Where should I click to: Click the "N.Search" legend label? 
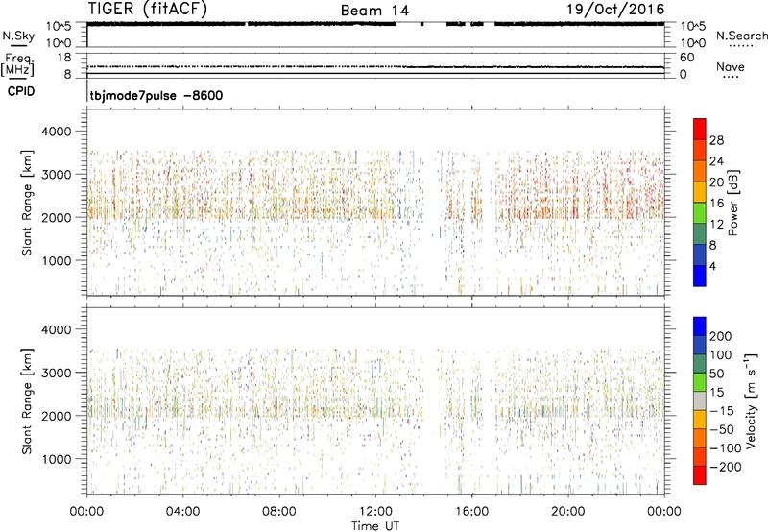click(741, 36)
